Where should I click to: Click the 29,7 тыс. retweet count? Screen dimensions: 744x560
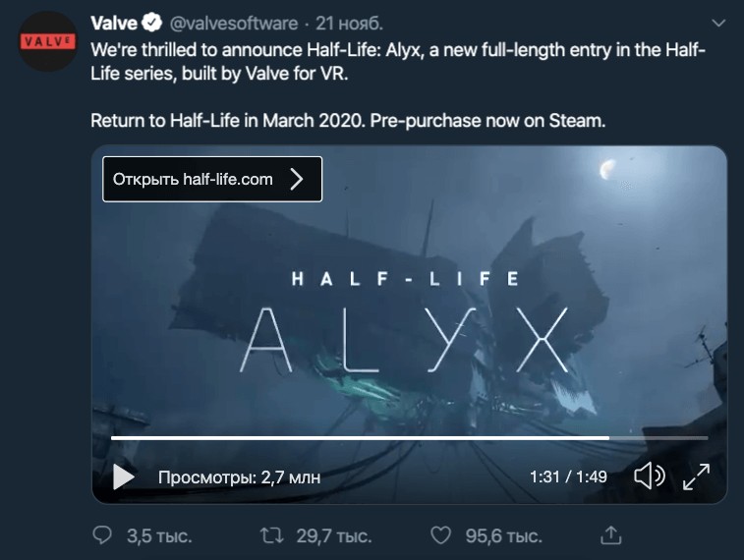click(334, 535)
